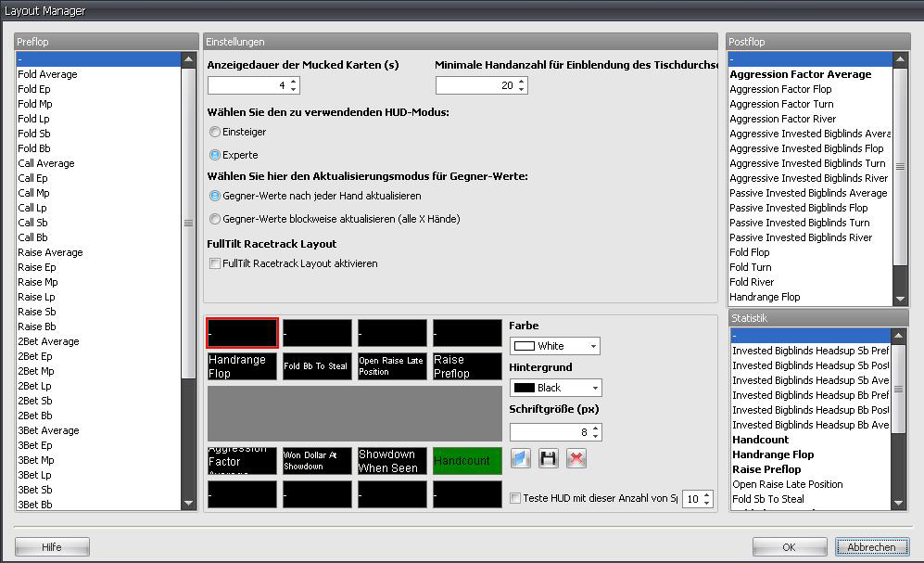Choose 'Gegner-Werte blockweise aktualisieren' option
This screenshot has height=563, width=924.
215,219
